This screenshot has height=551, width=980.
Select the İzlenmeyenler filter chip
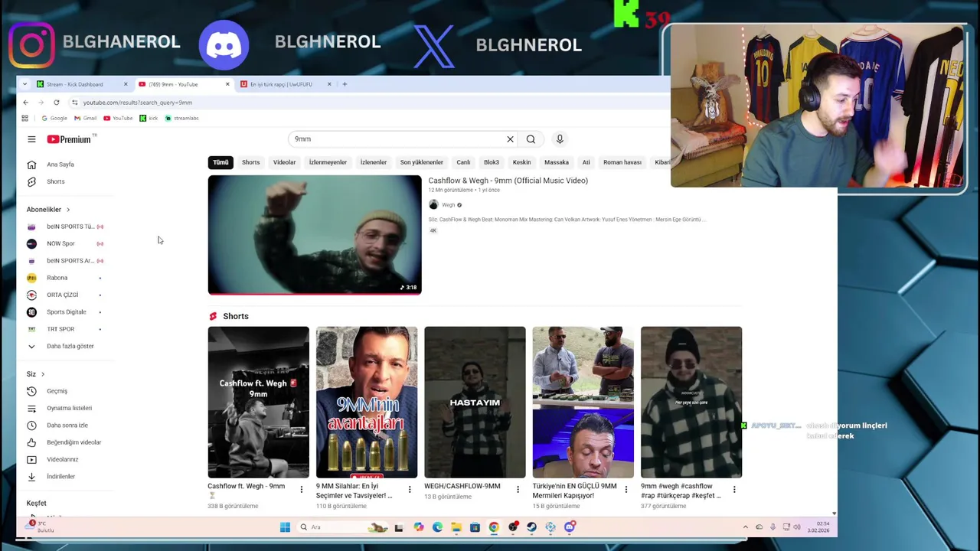point(328,162)
